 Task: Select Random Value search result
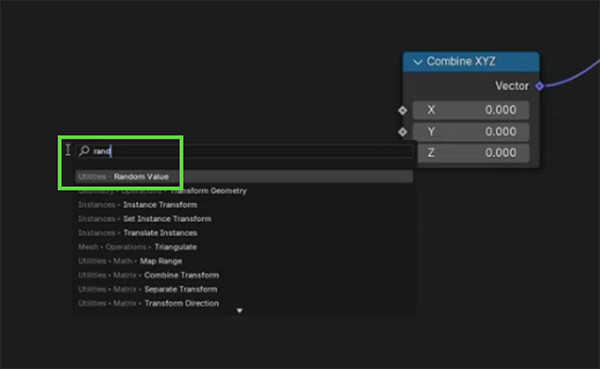click(244, 176)
